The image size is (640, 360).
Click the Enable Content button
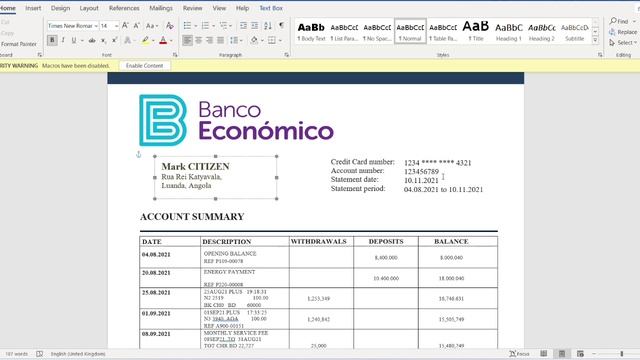point(144,65)
